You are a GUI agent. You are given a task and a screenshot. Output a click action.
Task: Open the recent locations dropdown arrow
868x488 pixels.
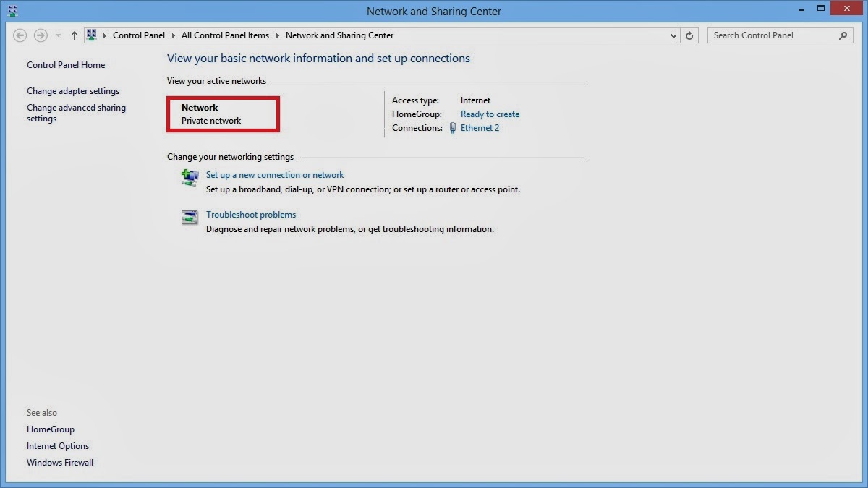point(58,35)
